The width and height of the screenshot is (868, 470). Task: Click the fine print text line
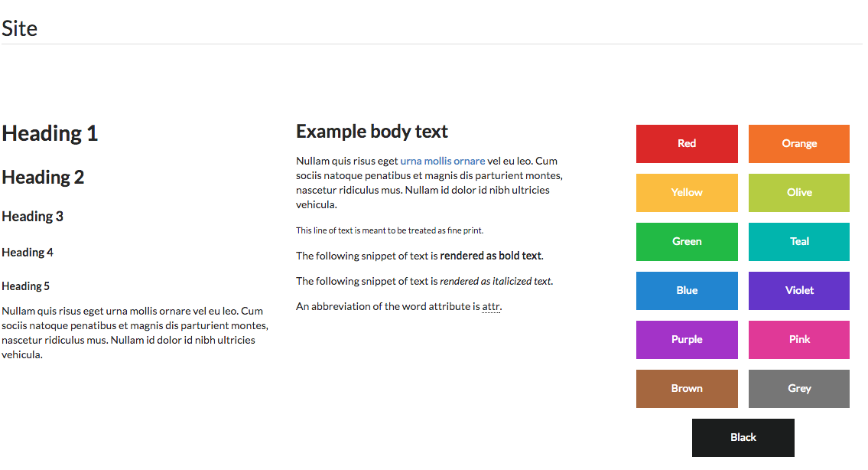[389, 230]
